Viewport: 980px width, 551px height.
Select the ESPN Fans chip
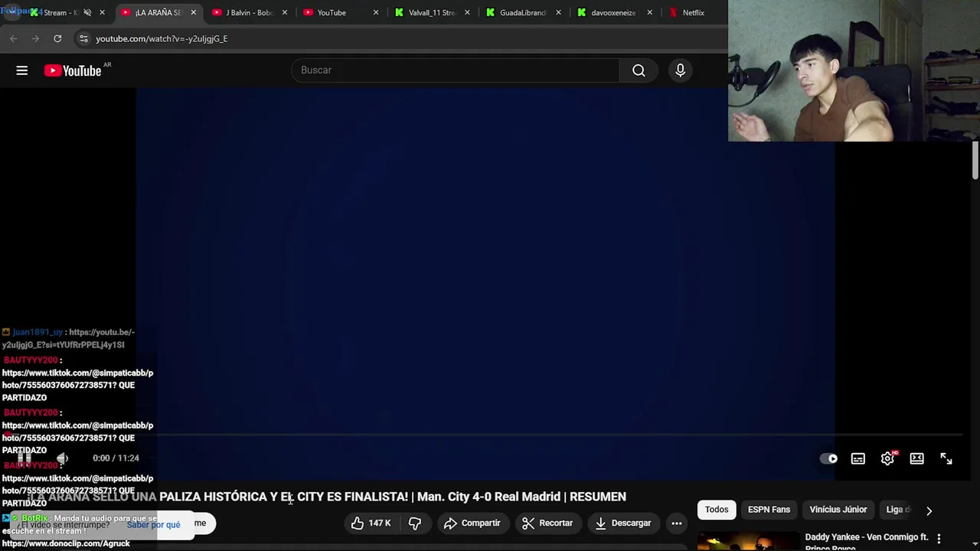point(769,510)
